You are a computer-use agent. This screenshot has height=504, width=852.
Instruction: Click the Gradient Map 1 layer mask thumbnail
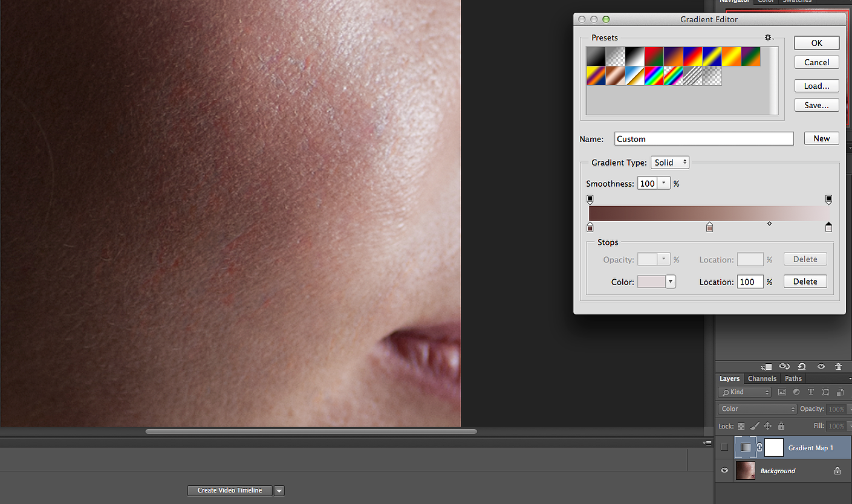point(774,448)
